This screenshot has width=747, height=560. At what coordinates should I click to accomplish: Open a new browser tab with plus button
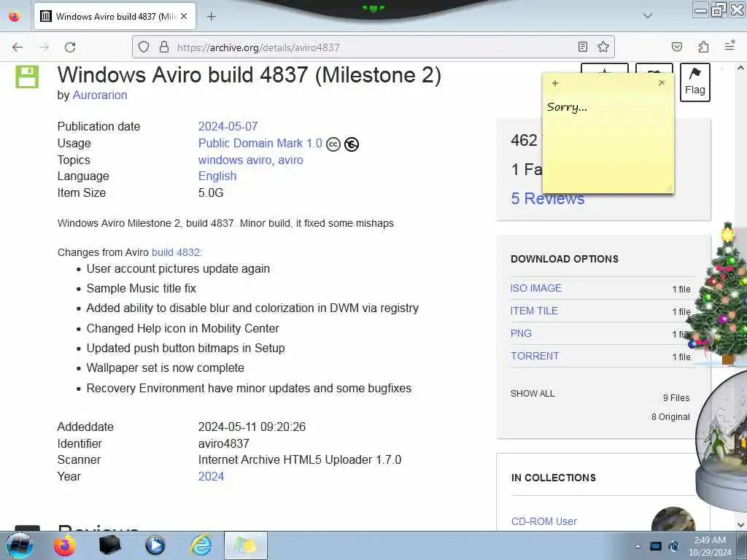pos(211,16)
